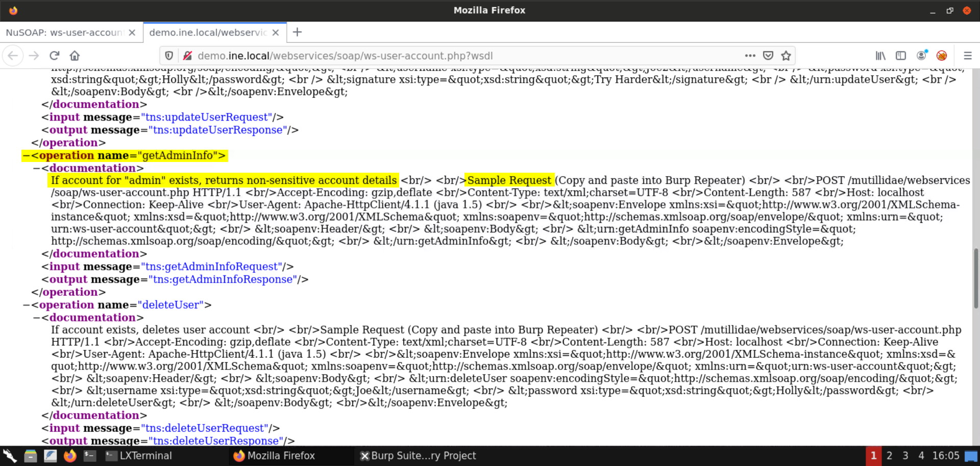980x466 pixels.
Task: Click the vertical page scrollbar thumb
Action: 975,278
